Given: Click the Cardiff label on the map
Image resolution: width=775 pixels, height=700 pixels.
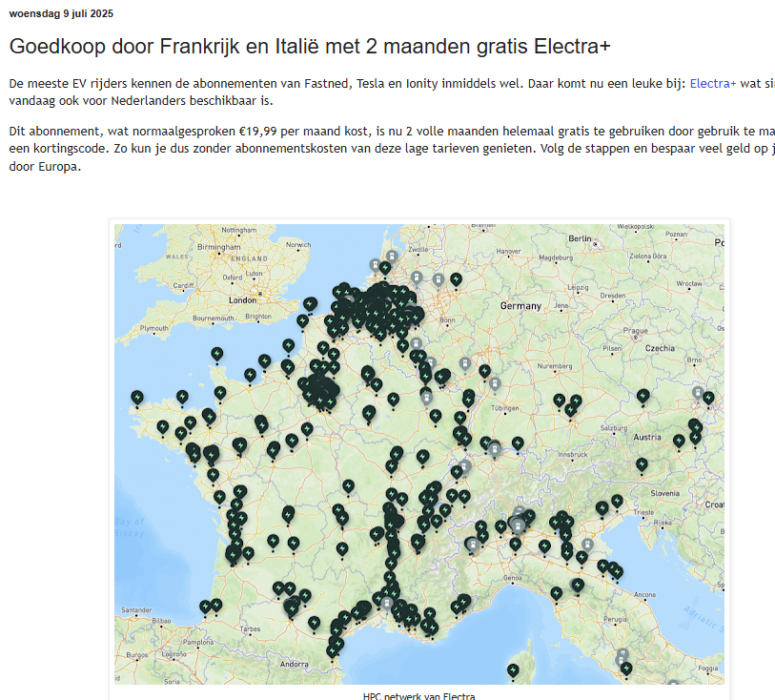Looking at the screenshot, I should coord(183,285).
